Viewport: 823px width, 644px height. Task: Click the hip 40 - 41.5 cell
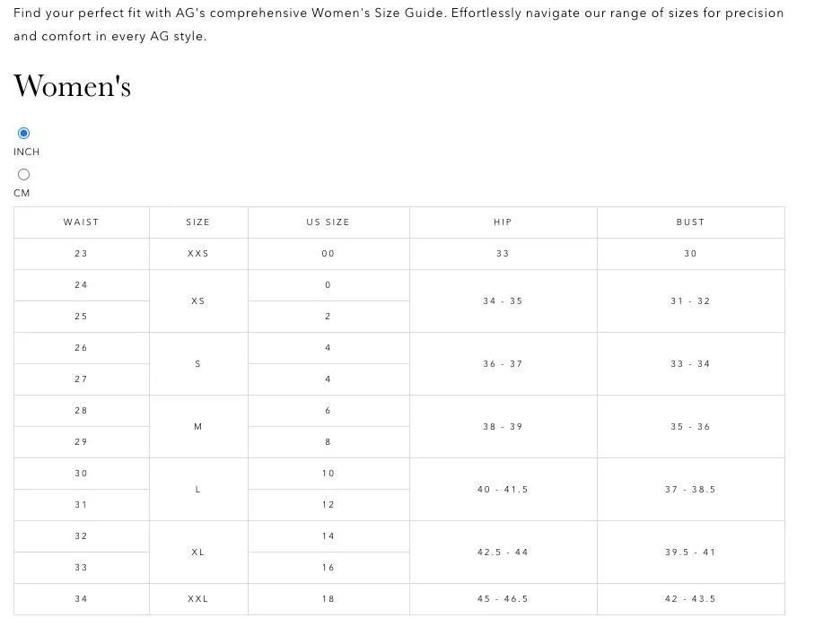point(503,490)
